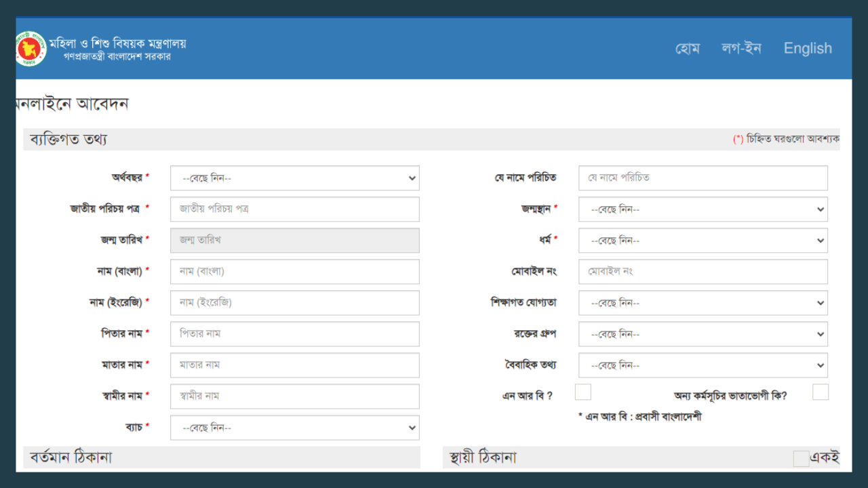868x488 pixels.
Task: Expand the অর্থবছর dropdown
Action: click(x=294, y=178)
